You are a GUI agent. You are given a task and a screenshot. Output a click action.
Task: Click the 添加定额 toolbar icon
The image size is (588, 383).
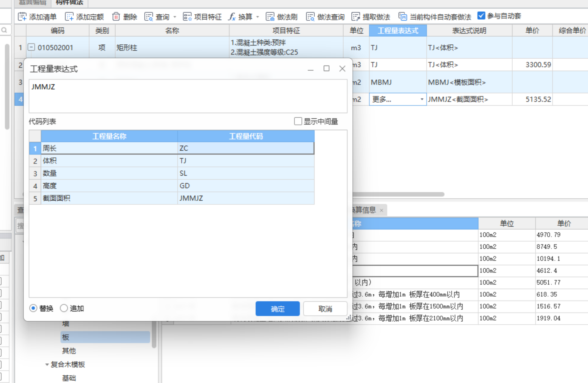[x=69, y=17]
